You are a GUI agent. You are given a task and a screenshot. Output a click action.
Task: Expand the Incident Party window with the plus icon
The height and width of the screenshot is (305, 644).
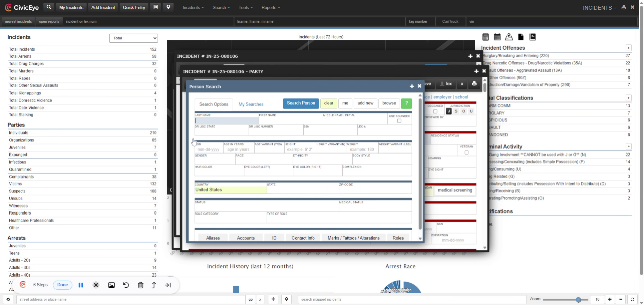476,71
